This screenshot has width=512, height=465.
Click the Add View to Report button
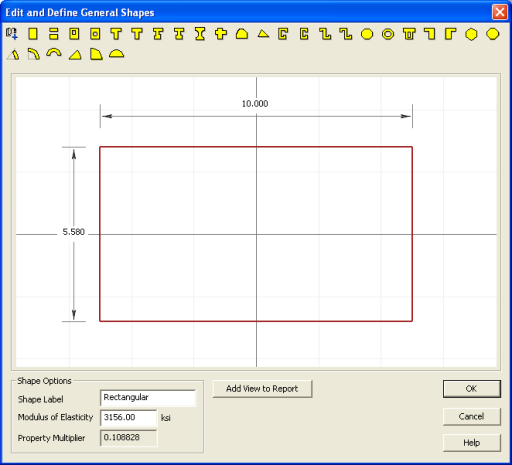point(262,389)
